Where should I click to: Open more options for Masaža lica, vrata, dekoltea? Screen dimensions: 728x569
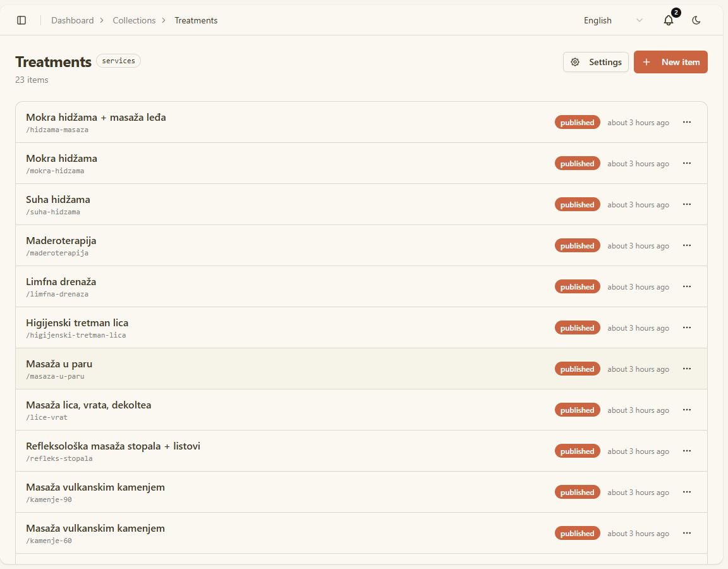687,410
